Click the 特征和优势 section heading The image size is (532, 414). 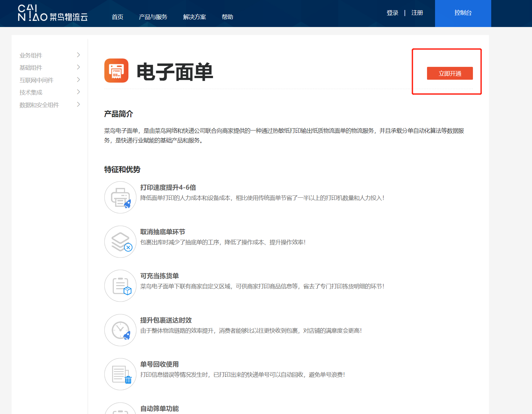point(122,169)
